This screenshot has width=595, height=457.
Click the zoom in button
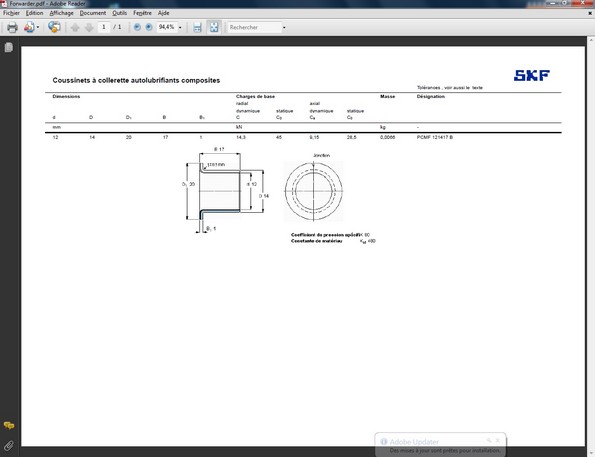click(x=149, y=27)
